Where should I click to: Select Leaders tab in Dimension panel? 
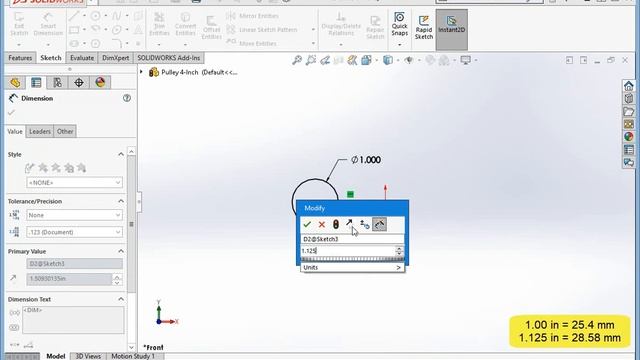tap(40, 131)
